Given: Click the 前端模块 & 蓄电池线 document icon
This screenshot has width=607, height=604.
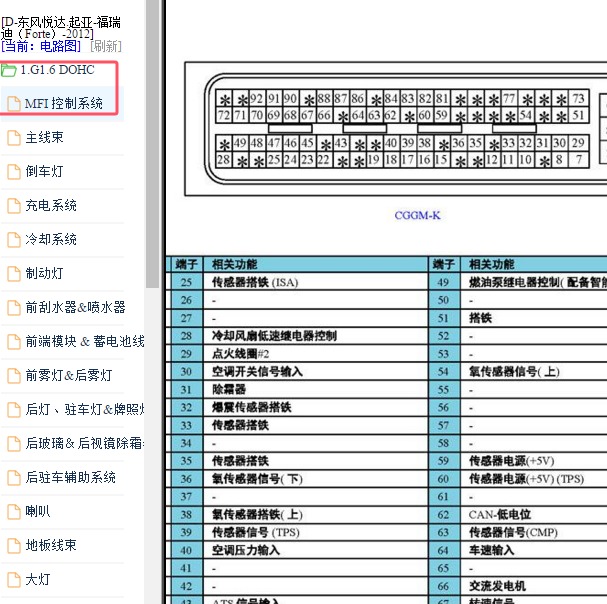Looking at the screenshot, I should tap(14, 342).
